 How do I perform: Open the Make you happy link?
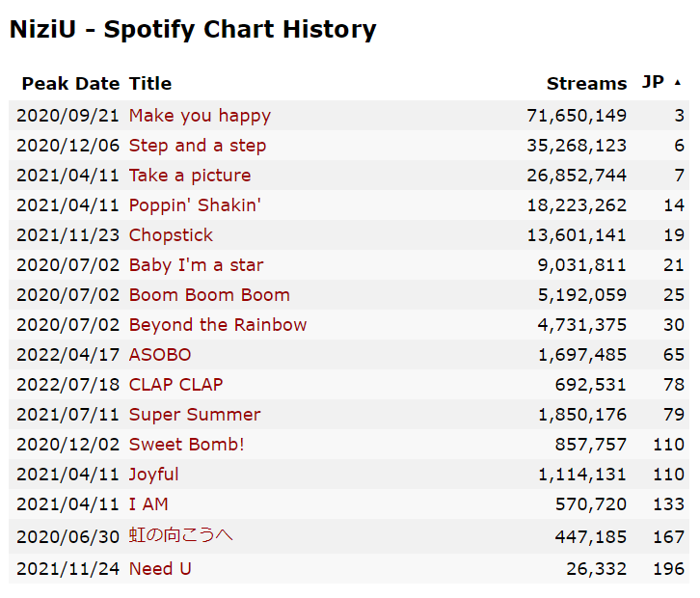tap(200, 116)
